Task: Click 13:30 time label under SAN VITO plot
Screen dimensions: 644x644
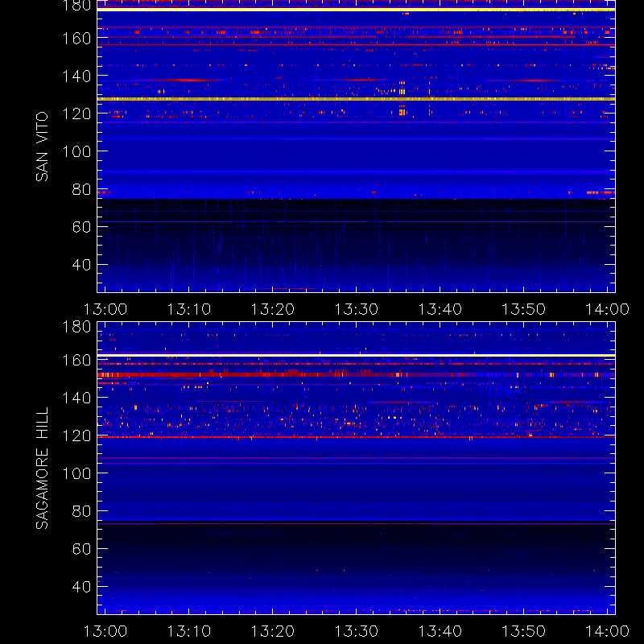Action: 356,309
